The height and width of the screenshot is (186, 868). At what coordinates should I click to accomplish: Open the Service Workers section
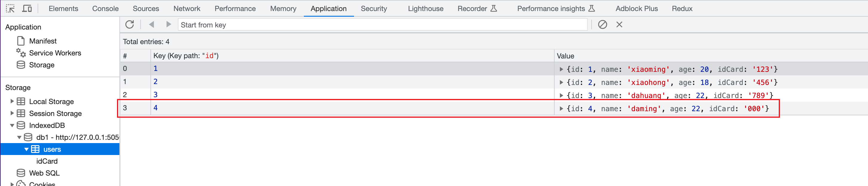pos(55,53)
